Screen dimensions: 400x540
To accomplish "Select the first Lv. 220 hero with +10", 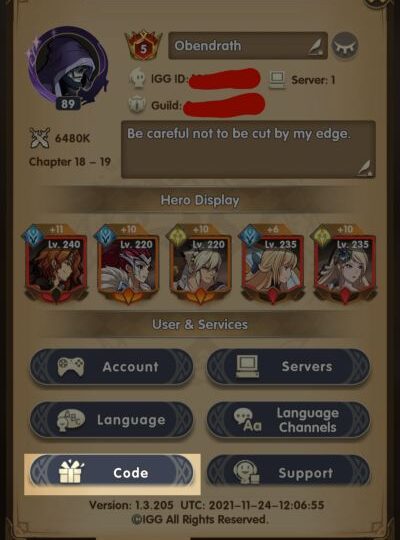I will point(128,265).
